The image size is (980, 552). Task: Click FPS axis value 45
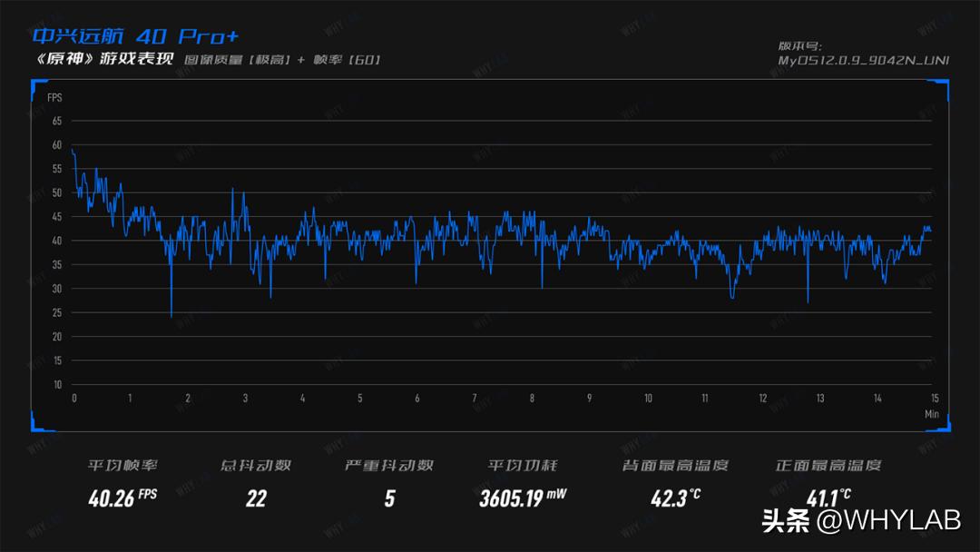tap(57, 217)
